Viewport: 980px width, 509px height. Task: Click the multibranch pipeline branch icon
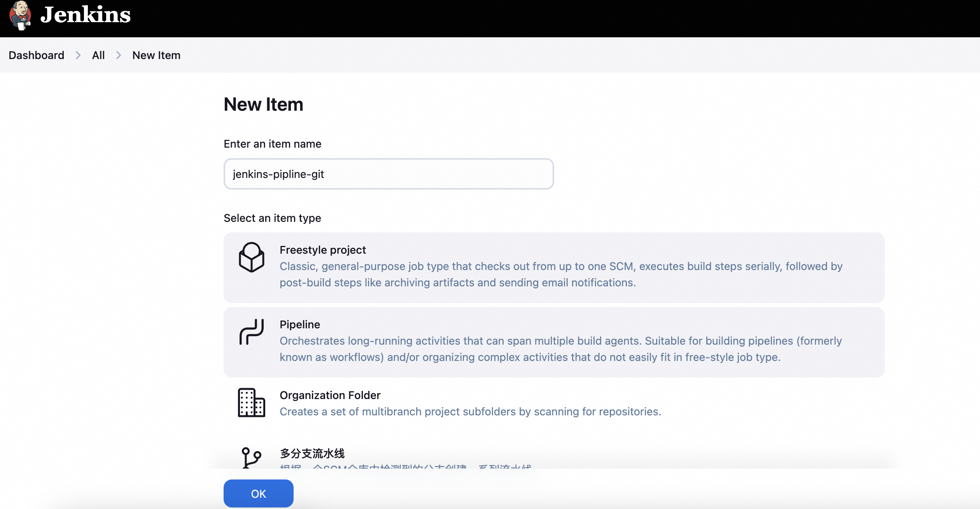(251, 457)
